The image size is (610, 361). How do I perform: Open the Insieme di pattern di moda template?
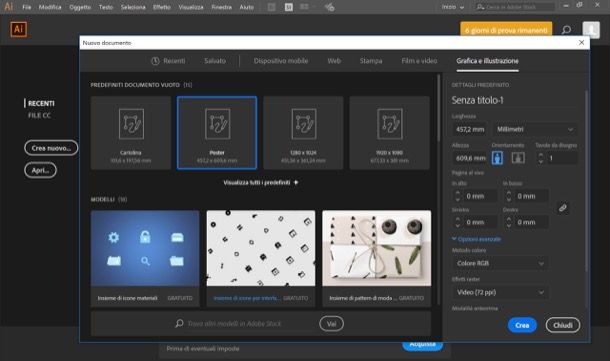377,259
